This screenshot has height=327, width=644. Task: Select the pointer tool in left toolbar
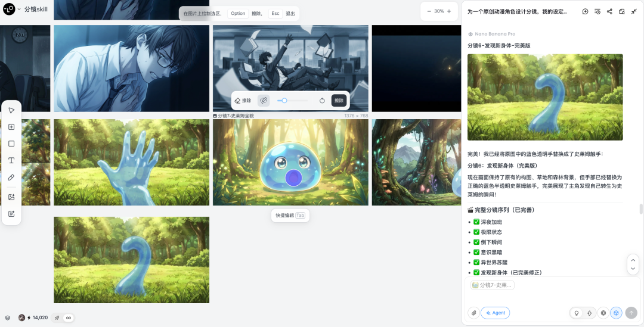[x=11, y=110]
